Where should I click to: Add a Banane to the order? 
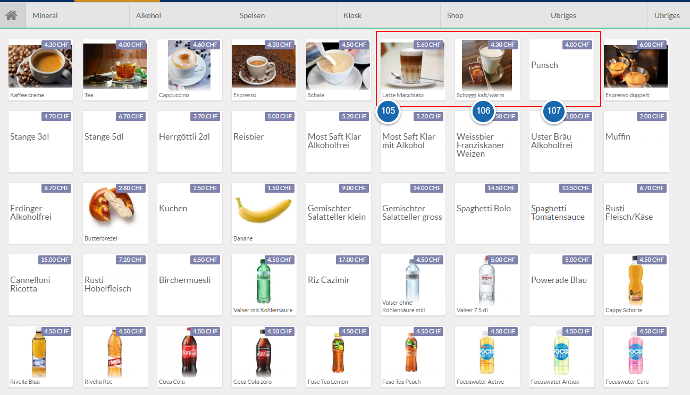tap(264, 213)
